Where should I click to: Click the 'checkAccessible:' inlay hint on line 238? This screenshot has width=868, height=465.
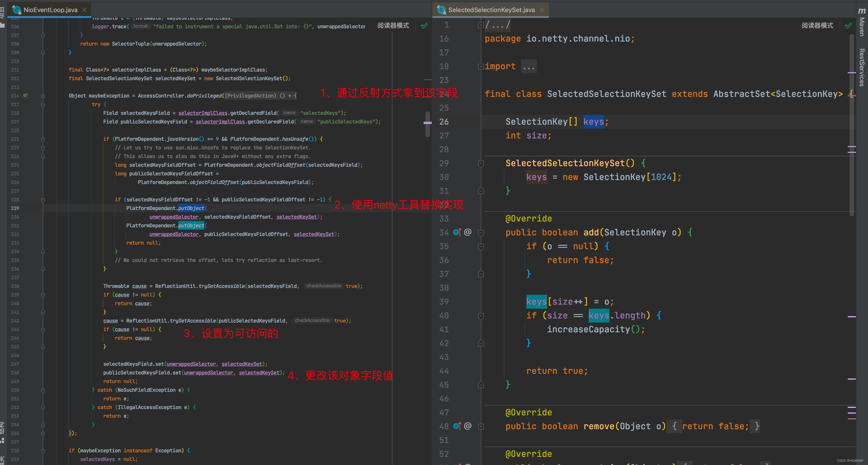[323, 286]
